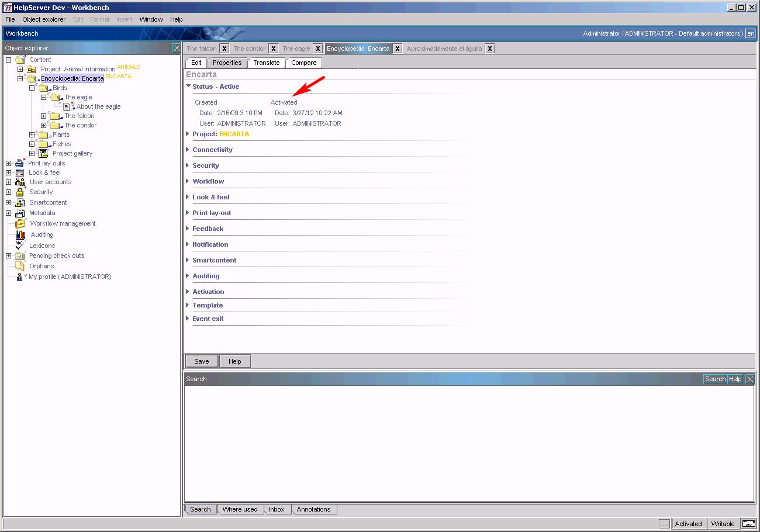Click the ellipsis button in status bar
Image resolution: width=760 pixels, height=532 pixels.
click(665, 524)
